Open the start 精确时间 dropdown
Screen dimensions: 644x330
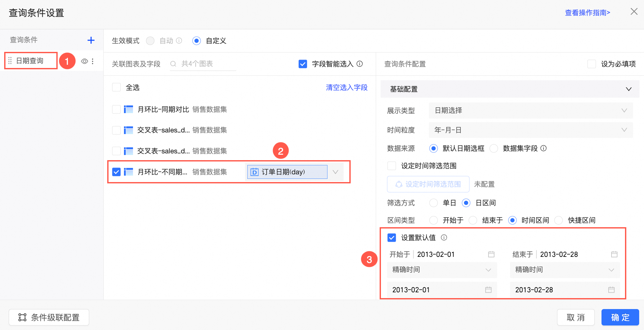442,270
